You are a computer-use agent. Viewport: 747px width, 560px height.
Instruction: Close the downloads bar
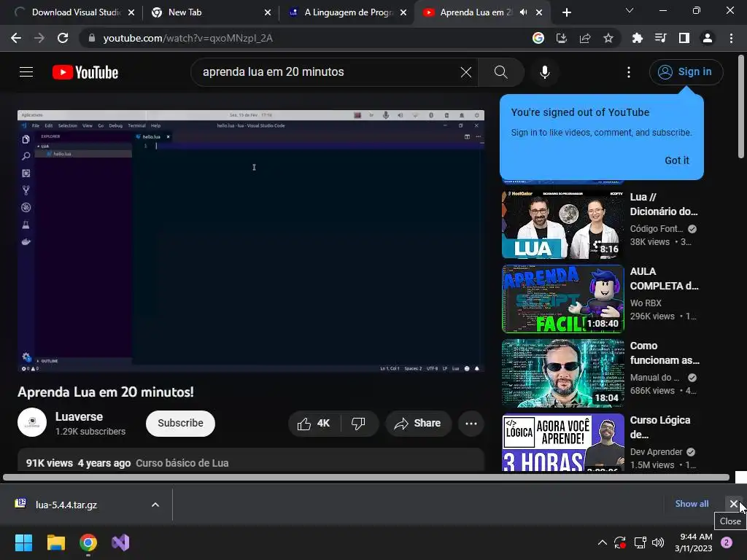click(734, 503)
